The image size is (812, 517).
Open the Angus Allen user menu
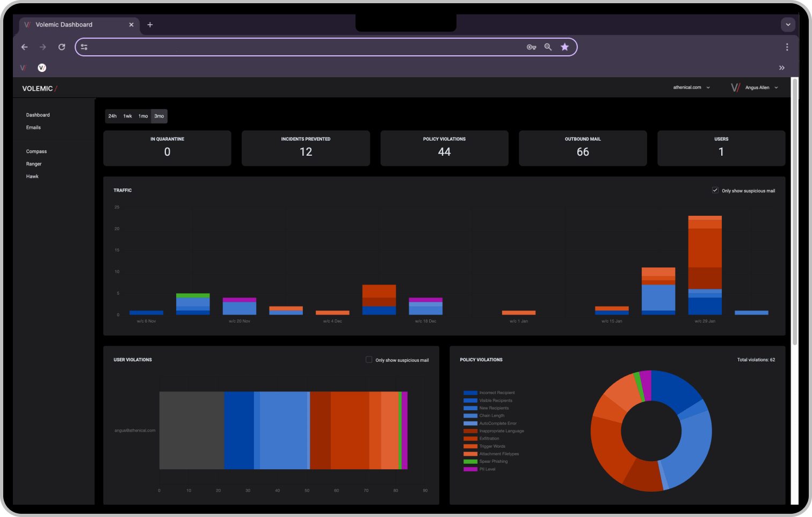coord(762,88)
